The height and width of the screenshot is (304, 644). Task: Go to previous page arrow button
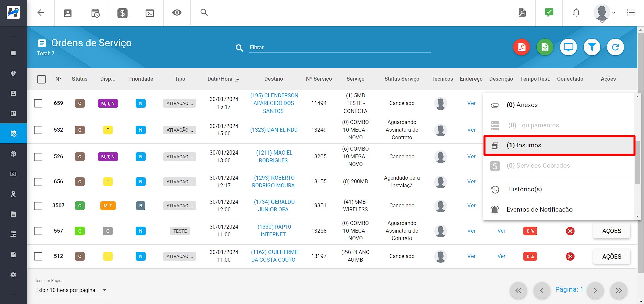(542, 290)
